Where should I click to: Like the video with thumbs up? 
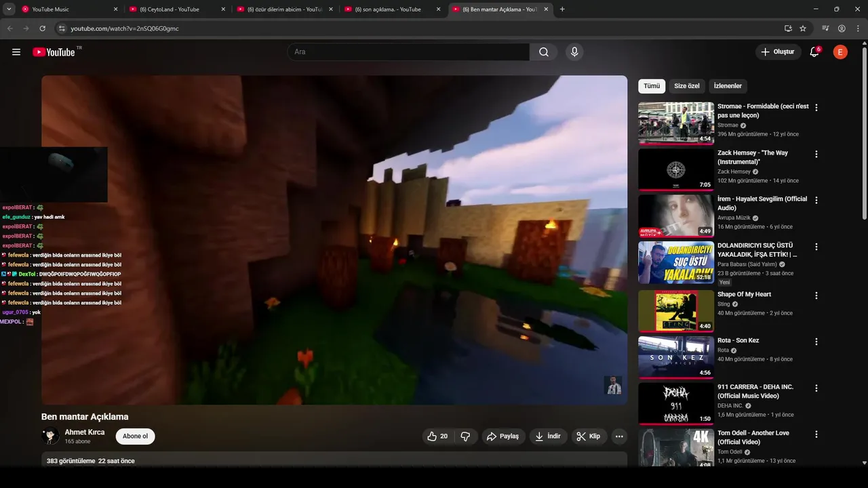point(437,436)
